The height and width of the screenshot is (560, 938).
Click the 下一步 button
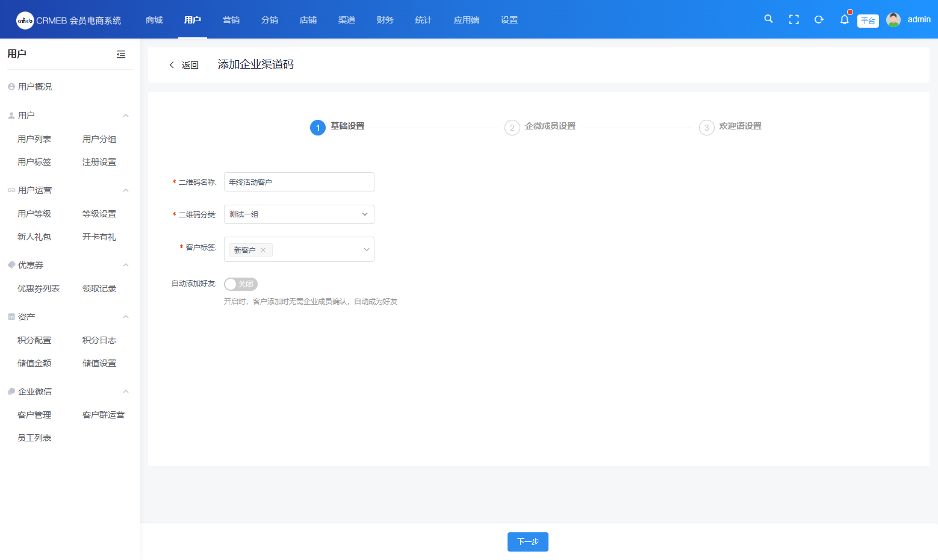527,542
